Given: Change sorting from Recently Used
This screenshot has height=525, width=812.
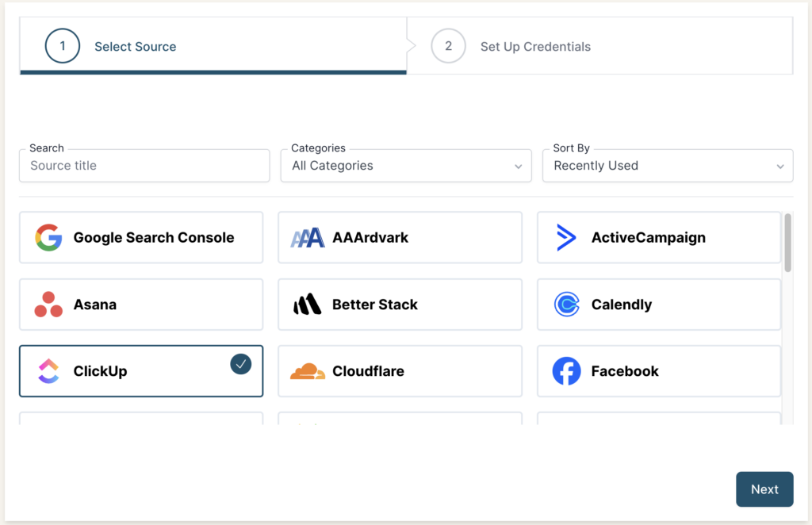Looking at the screenshot, I should tap(667, 166).
